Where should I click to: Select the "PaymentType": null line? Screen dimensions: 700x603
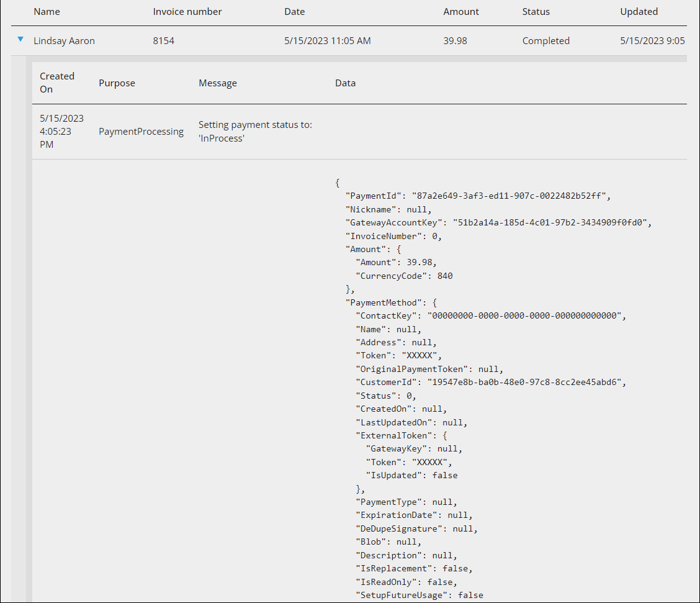point(406,502)
